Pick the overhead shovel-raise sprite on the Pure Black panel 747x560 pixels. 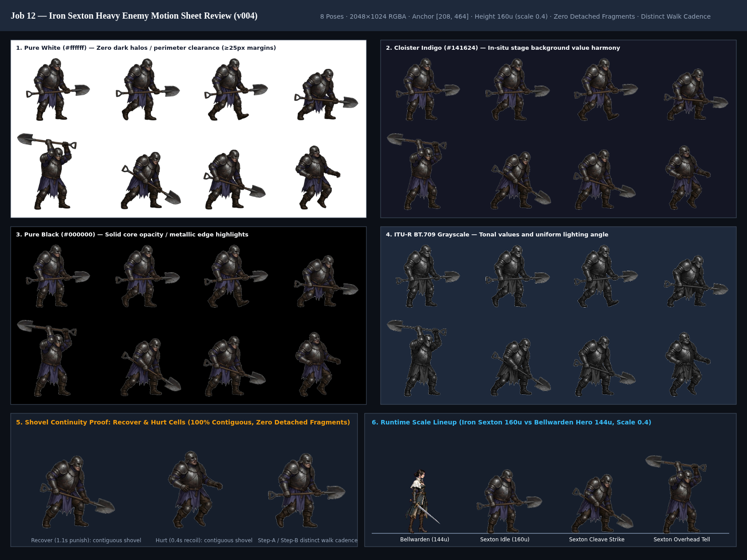pyautogui.click(x=47, y=358)
